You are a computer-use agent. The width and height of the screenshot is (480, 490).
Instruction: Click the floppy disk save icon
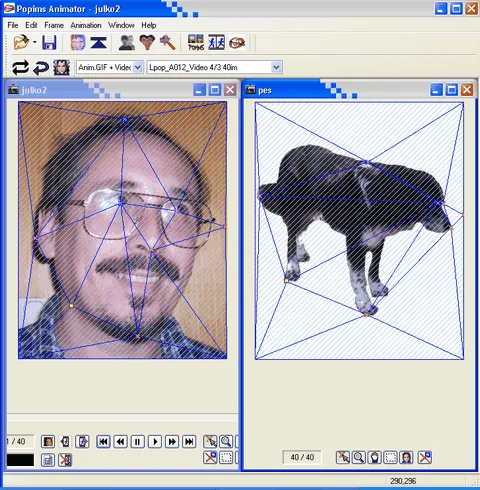tap(49, 43)
